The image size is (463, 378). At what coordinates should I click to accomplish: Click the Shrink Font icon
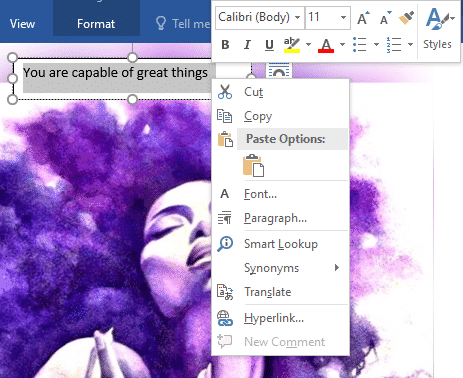click(385, 18)
